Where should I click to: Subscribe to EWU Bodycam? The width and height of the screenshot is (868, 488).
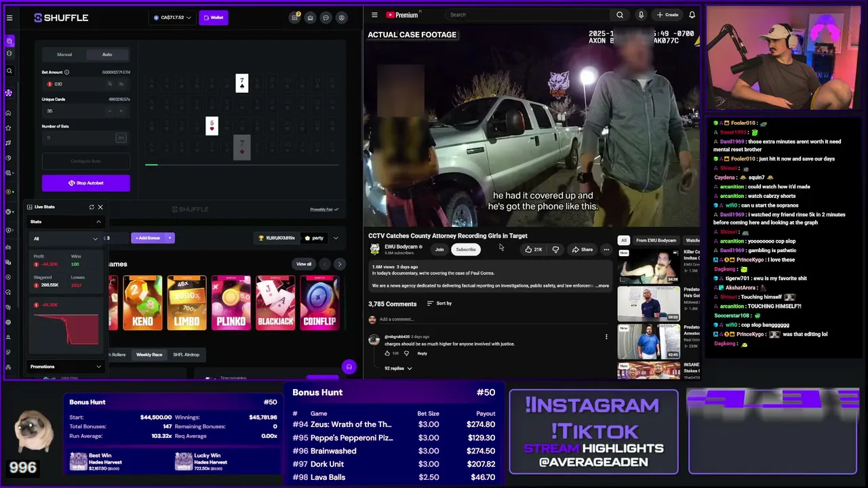point(466,249)
